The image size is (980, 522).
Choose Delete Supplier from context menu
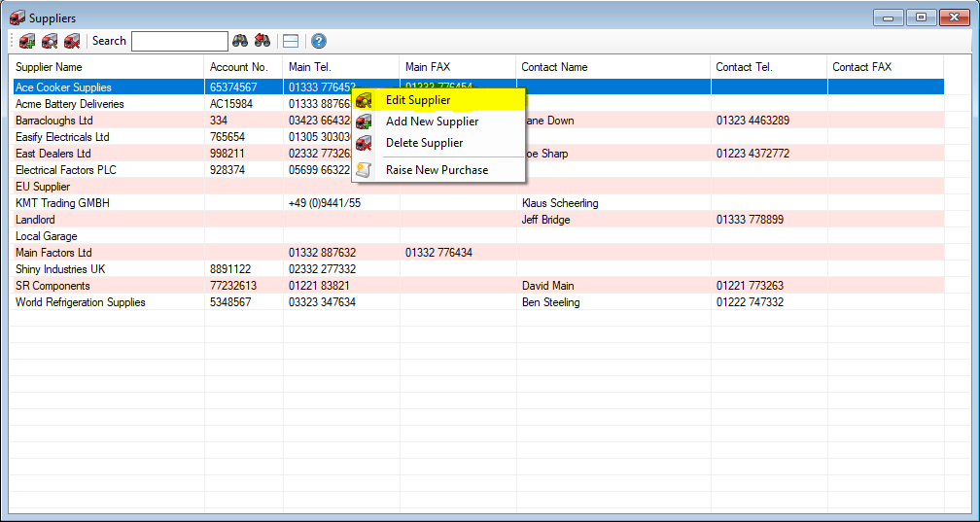(x=424, y=143)
